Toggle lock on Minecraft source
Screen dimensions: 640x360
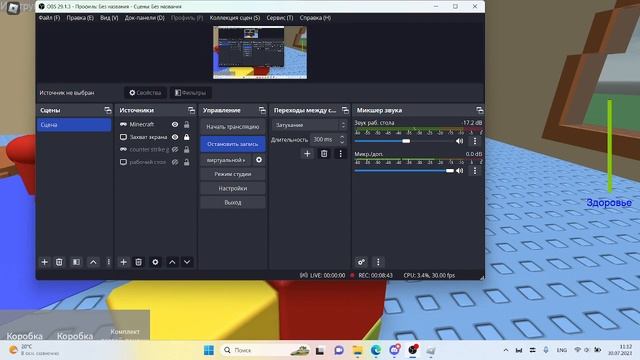tap(187, 124)
